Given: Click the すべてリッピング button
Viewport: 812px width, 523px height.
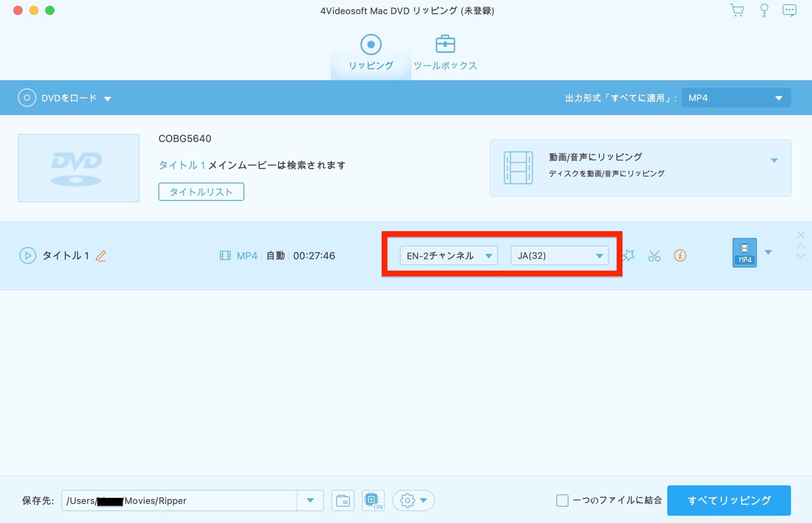Looking at the screenshot, I should 729,501.
